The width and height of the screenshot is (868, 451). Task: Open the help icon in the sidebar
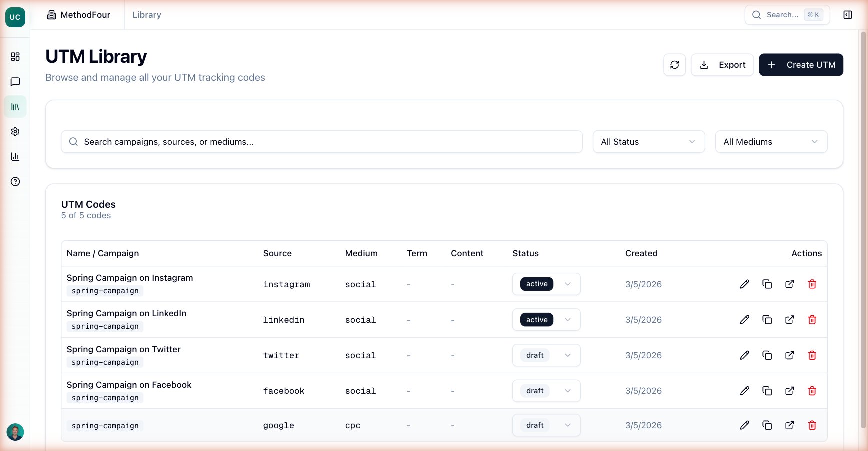pos(15,181)
